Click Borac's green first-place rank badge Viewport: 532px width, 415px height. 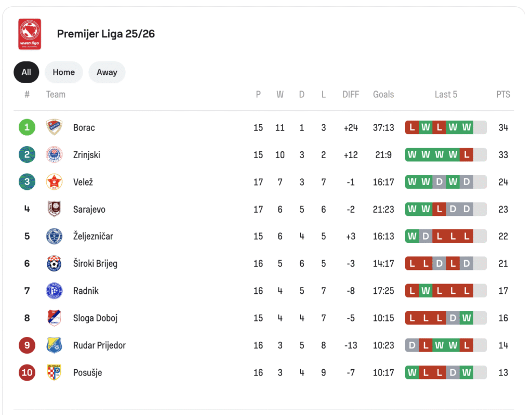[27, 127]
